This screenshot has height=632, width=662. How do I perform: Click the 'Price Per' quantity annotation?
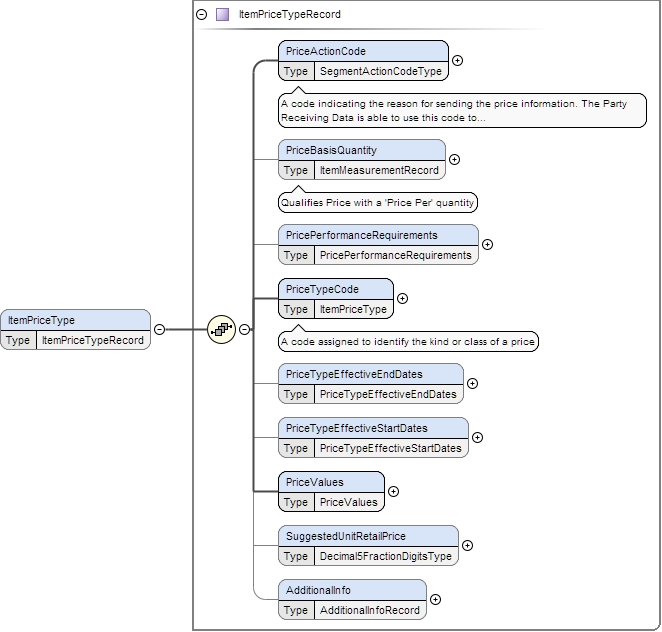pos(377,203)
